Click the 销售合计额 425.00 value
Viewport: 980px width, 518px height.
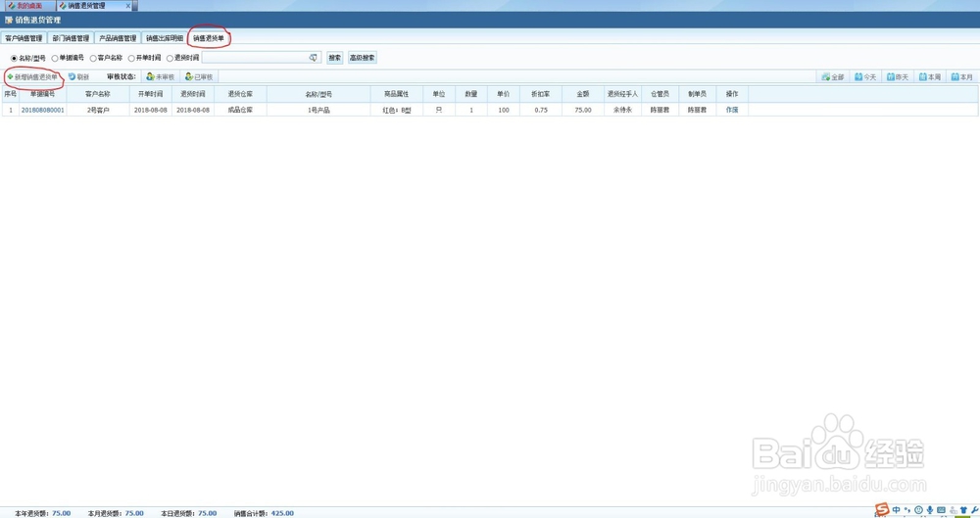point(282,513)
